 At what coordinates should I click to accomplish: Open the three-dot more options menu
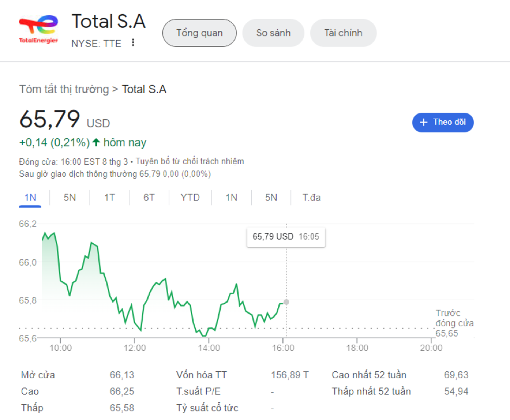point(133,43)
